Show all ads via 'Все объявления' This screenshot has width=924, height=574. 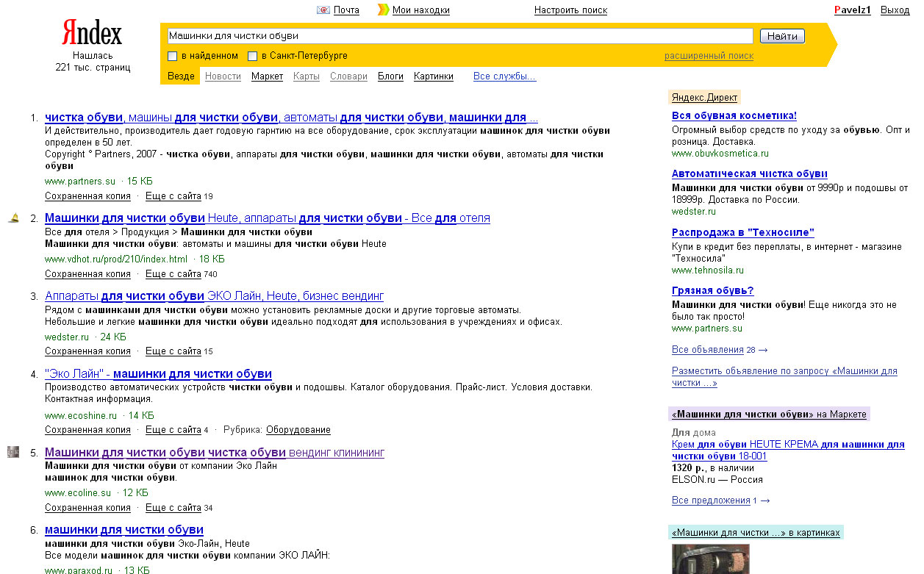coord(708,350)
